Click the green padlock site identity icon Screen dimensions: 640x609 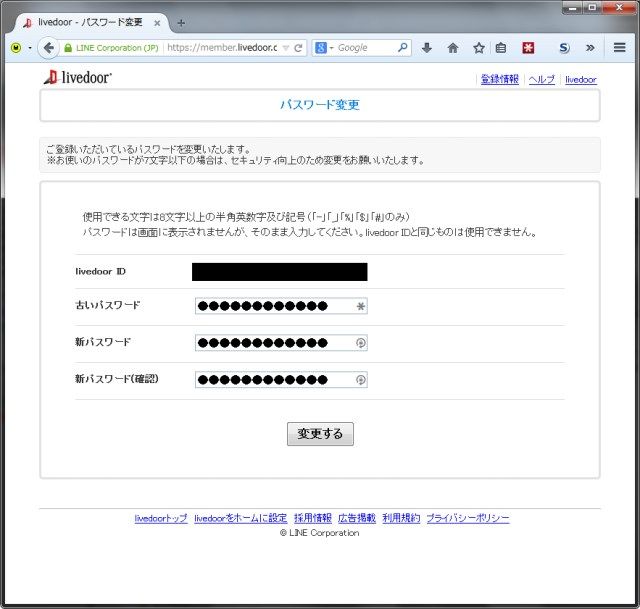click(x=68, y=48)
